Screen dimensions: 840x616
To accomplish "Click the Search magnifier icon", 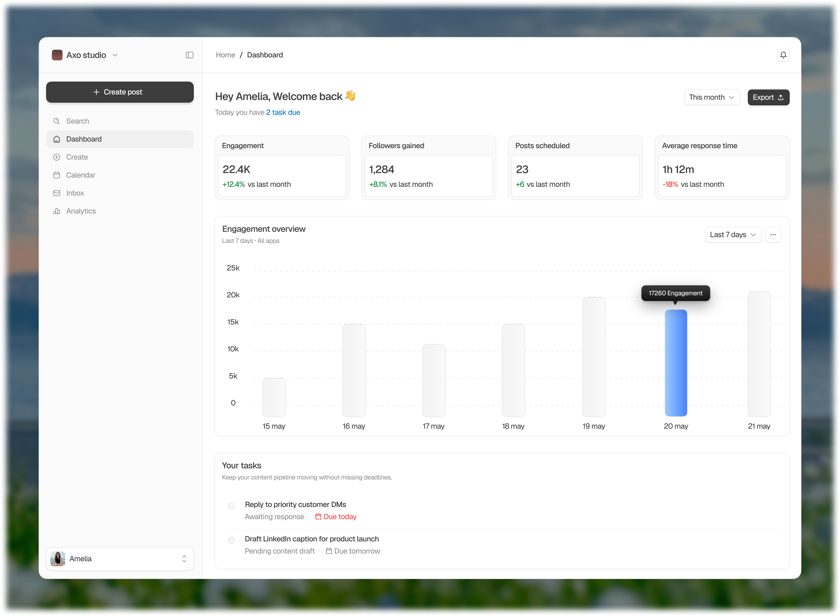I will [57, 121].
